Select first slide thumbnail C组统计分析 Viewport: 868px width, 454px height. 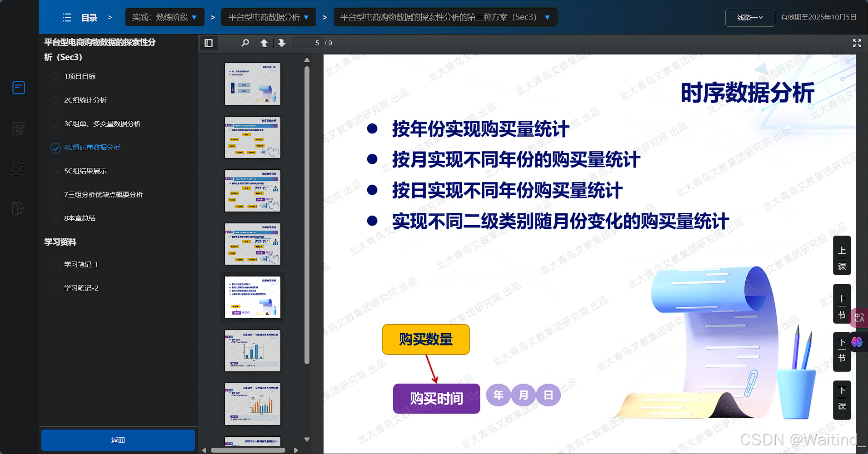pos(253,84)
